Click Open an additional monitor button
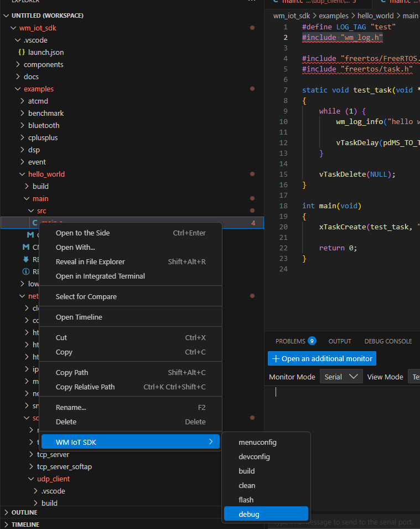 click(x=322, y=358)
